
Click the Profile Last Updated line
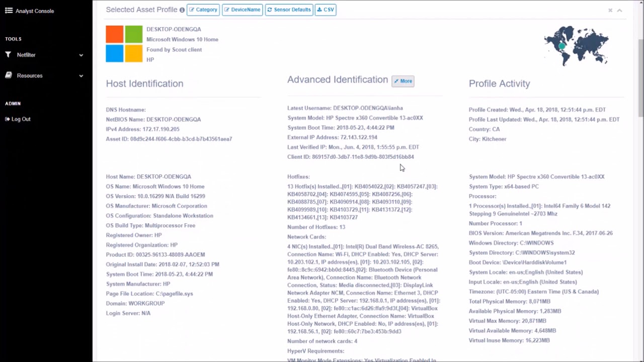click(x=544, y=120)
